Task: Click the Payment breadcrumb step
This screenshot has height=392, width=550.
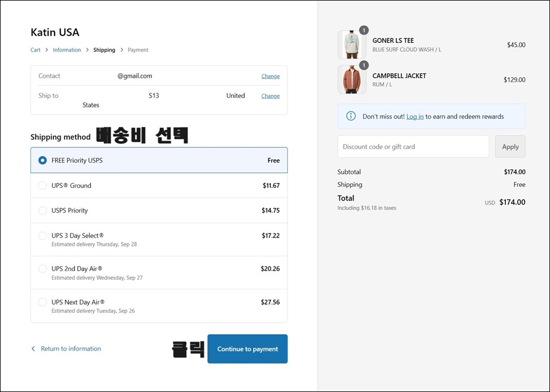Action: [138, 50]
